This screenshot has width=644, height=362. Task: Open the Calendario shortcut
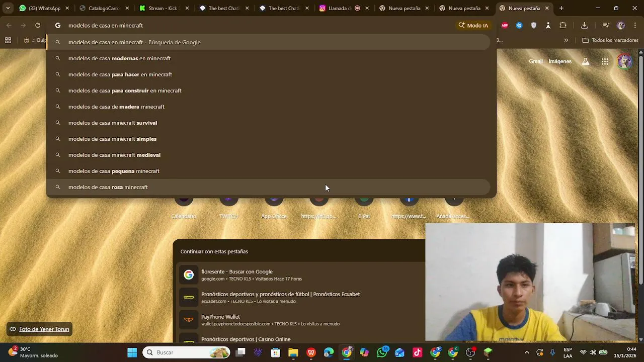tap(184, 207)
